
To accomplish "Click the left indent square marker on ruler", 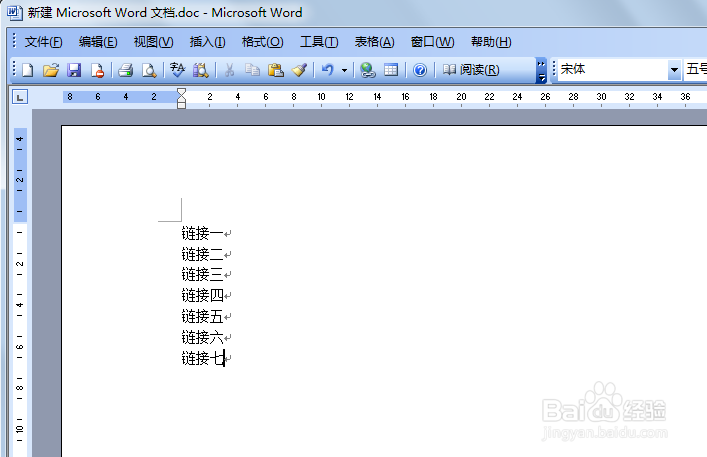I will [181, 105].
